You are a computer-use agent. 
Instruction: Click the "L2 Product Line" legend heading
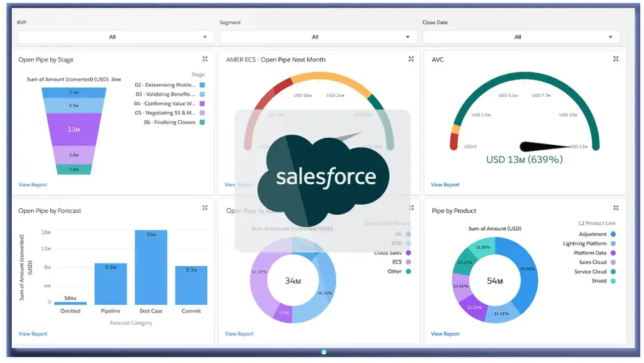click(597, 223)
